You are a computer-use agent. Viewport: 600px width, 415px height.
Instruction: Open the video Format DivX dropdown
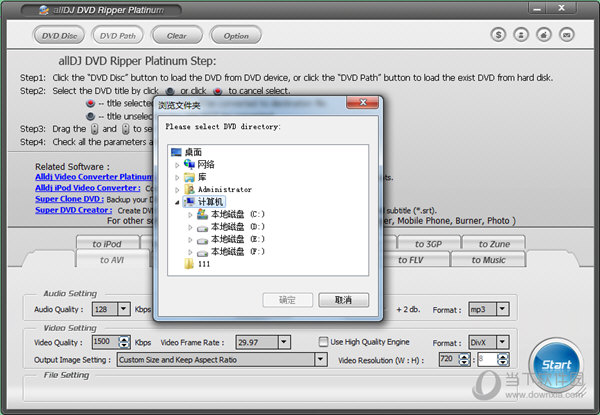tap(503, 342)
